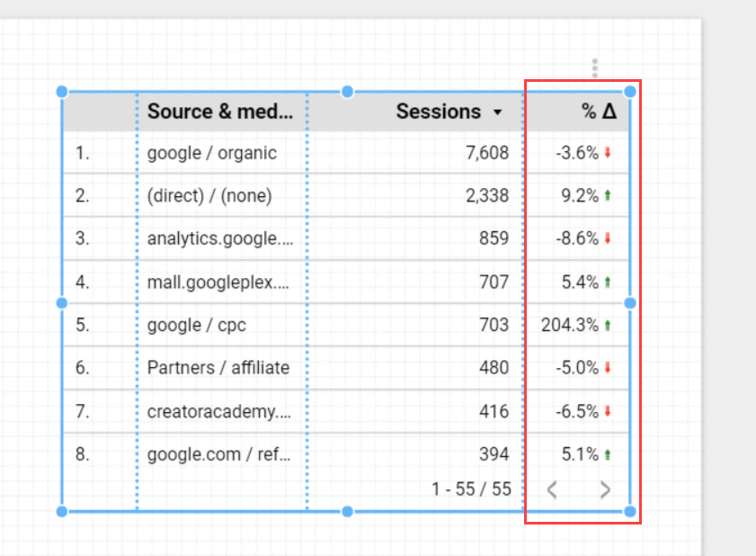Click the 1 - 55 / 55 pagination label
The image size is (756, 556).
coord(471,489)
